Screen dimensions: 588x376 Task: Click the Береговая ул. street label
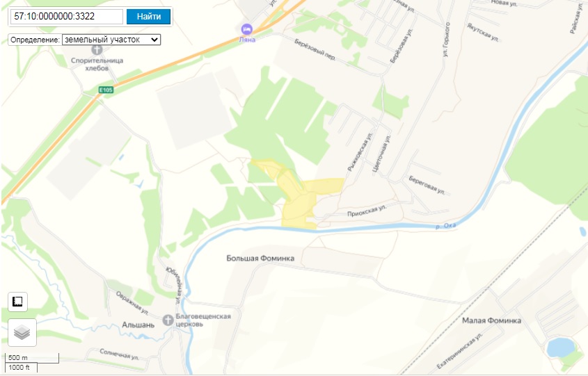(x=427, y=186)
